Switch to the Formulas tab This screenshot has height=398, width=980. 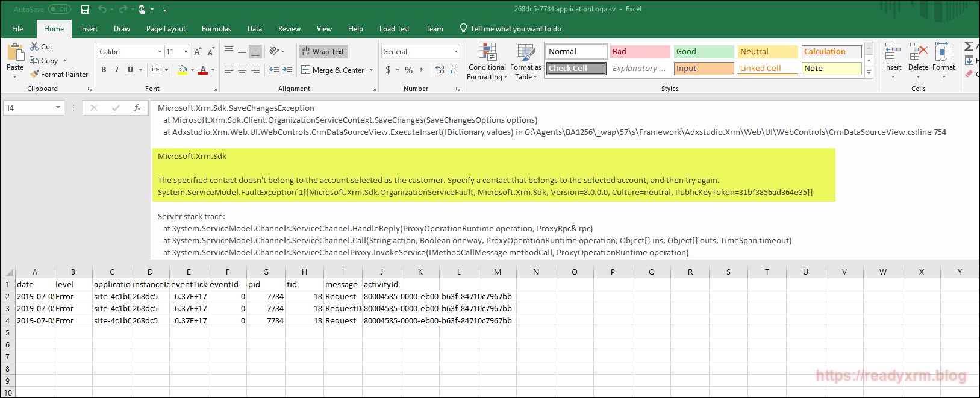click(x=216, y=29)
